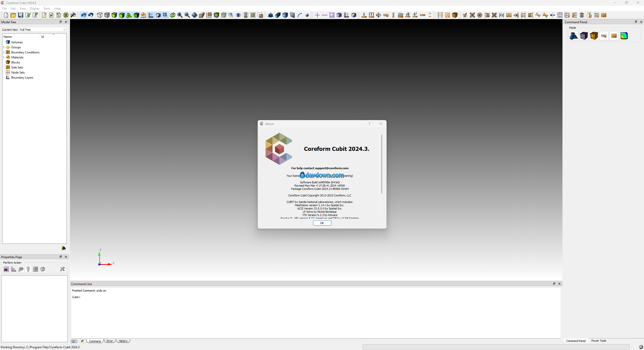Click the iron icon in Perform Action

point(21,269)
